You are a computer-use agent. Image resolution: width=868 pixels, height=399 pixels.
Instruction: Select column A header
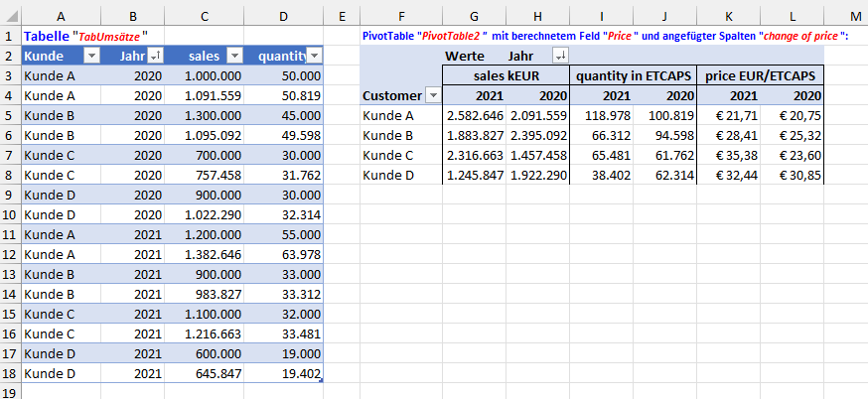pyautogui.click(x=61, y=17)
